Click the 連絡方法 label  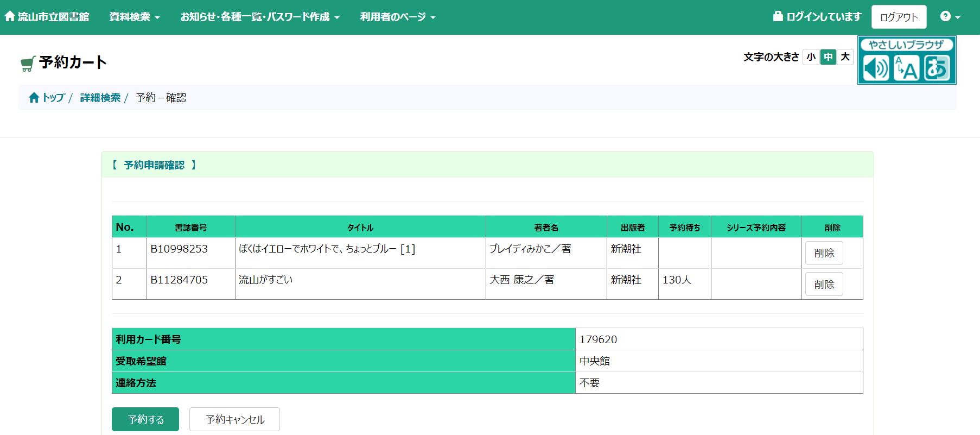136,383
